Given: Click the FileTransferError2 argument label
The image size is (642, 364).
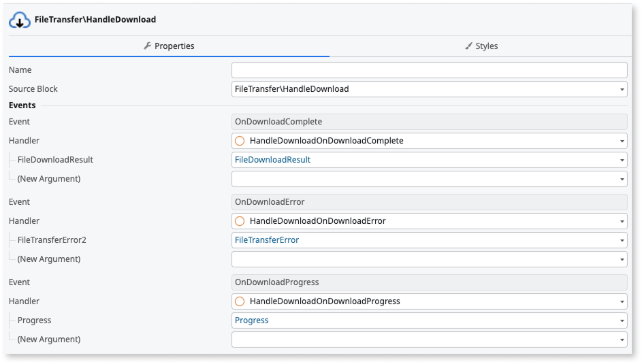Looking at the screenshot, I should (x=52, y=240).
